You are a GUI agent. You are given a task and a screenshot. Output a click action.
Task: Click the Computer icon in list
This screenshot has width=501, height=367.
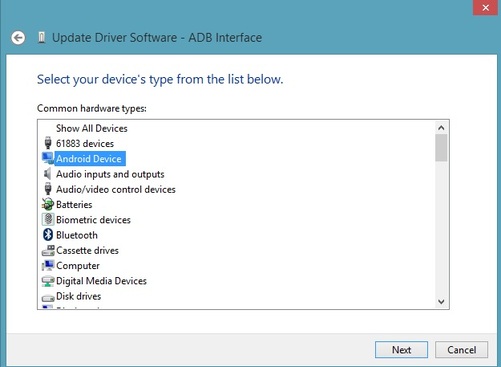(x=48, y=265)
